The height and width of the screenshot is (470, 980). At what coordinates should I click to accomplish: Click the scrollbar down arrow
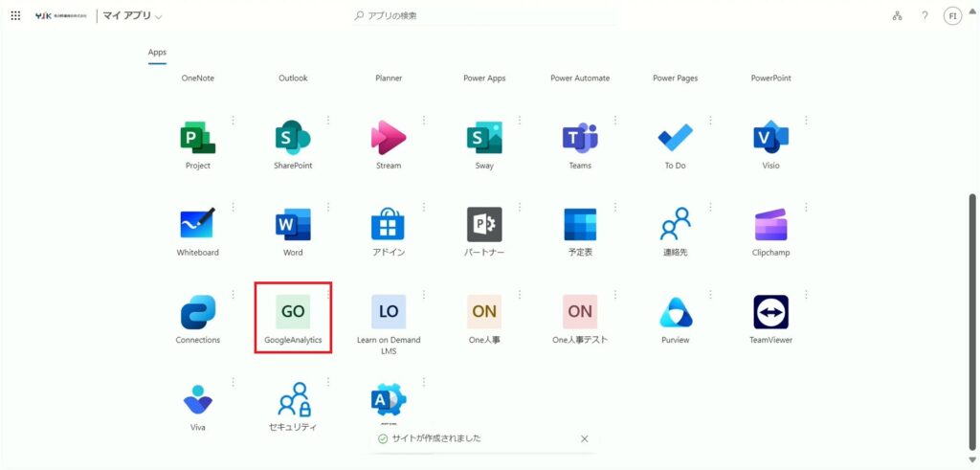(972, 460)
